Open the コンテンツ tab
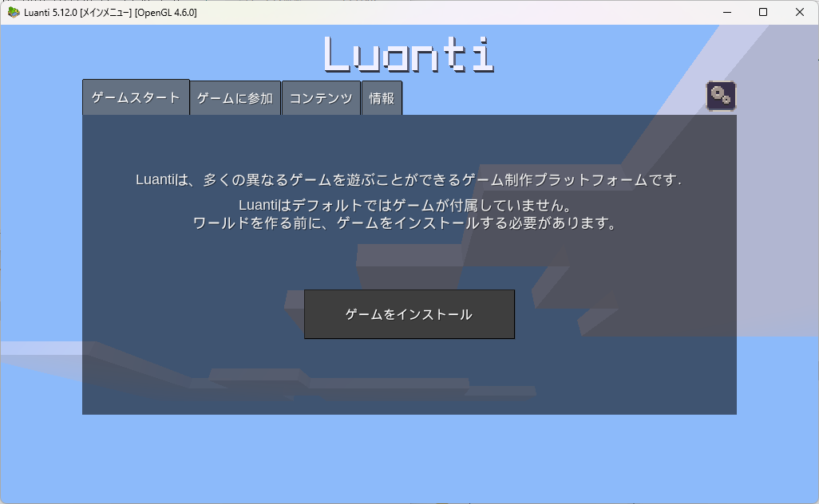The height and width of the screenshot is (504, 819). 321,98
